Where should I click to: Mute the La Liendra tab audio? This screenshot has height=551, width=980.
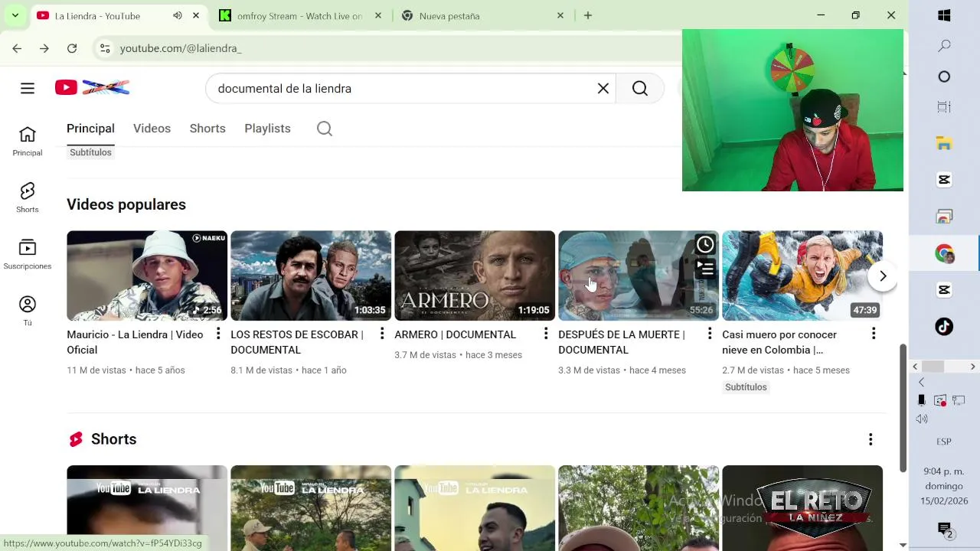pos(178,15)
